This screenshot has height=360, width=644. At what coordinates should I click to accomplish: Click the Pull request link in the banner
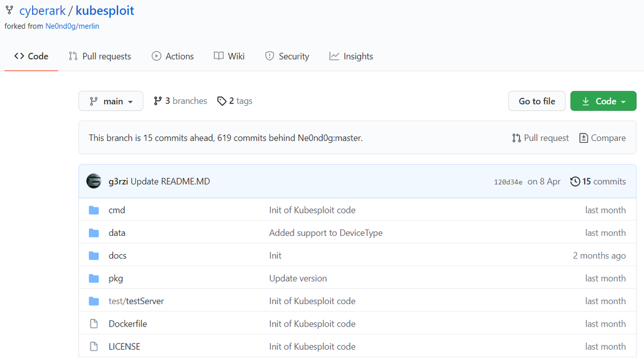tap(540, 138)
